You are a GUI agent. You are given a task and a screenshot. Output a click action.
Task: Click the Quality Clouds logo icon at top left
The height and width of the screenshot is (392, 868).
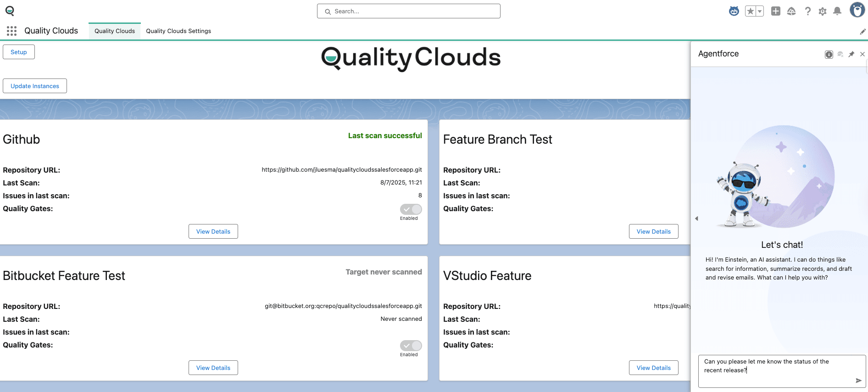[x=10, y=11]
